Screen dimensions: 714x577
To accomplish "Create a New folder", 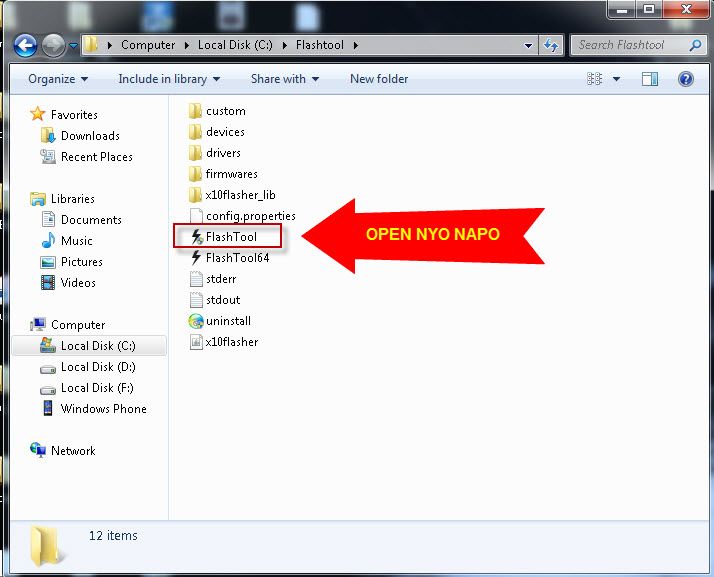I will [379, 79].
